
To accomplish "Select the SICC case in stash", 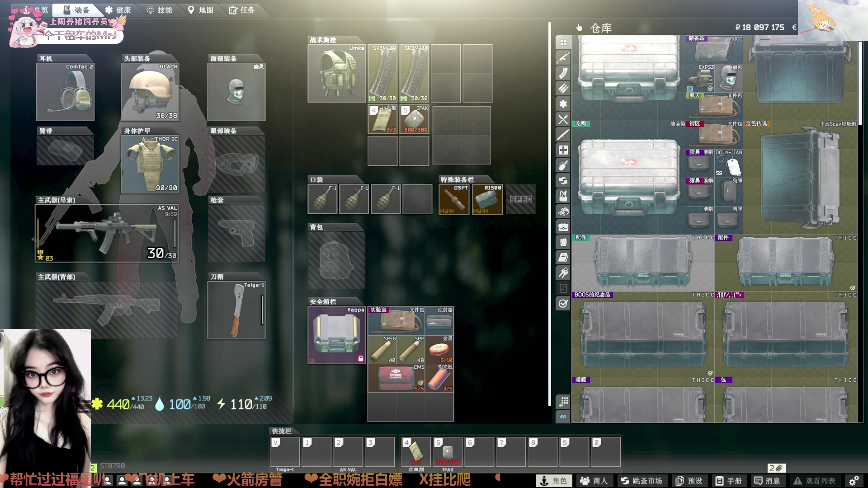I will pos(714,49).
